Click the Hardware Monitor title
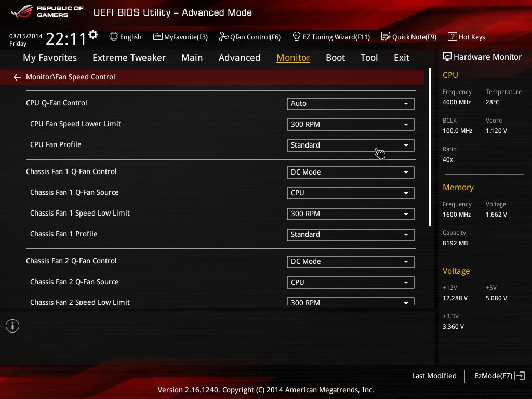 [487, 57]
